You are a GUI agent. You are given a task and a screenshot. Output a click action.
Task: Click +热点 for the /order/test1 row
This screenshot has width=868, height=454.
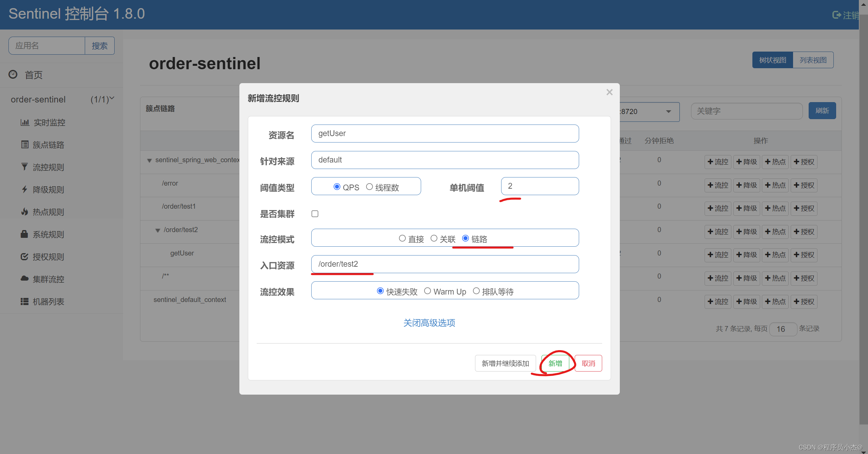point(775,208)
